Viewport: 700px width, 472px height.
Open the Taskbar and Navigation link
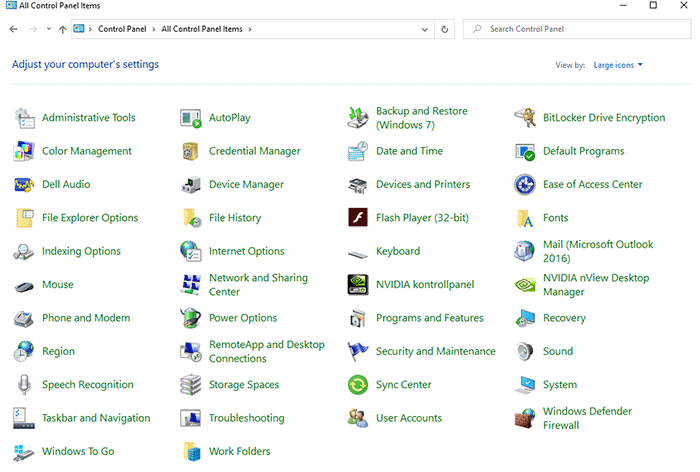96,418
